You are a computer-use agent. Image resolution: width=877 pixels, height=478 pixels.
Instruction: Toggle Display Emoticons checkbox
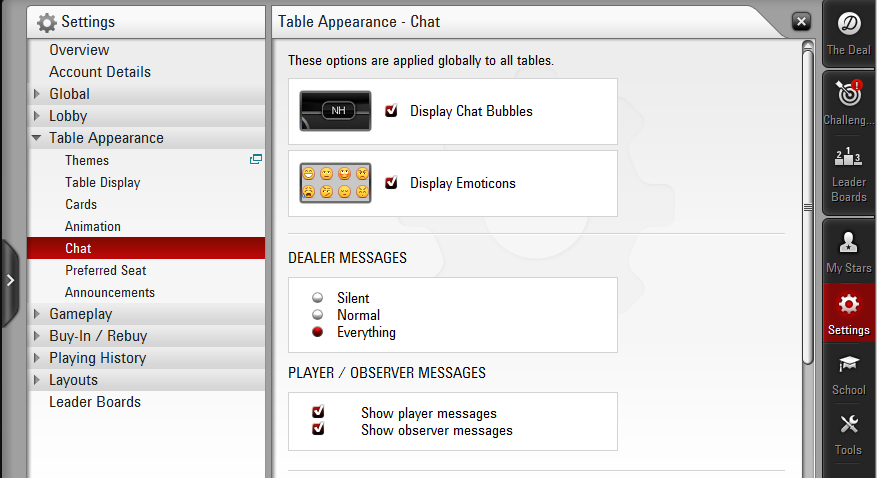[x=391, y=183]
